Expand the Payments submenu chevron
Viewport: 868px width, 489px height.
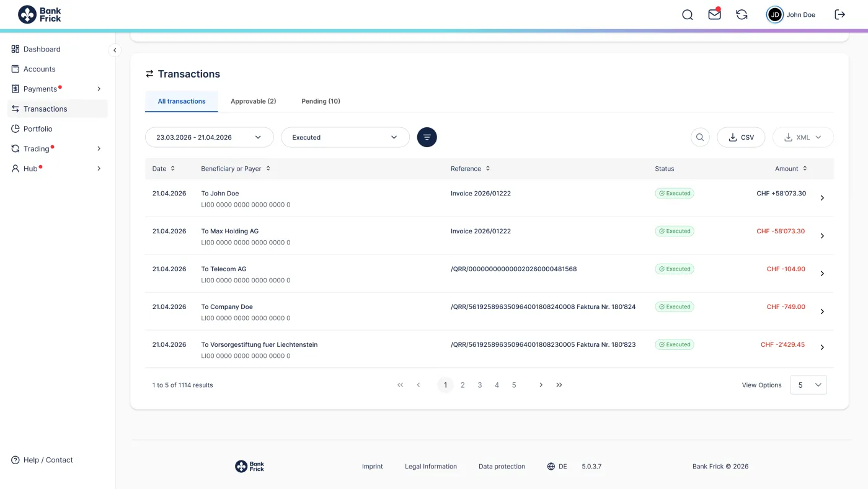[x=99, y=89]
